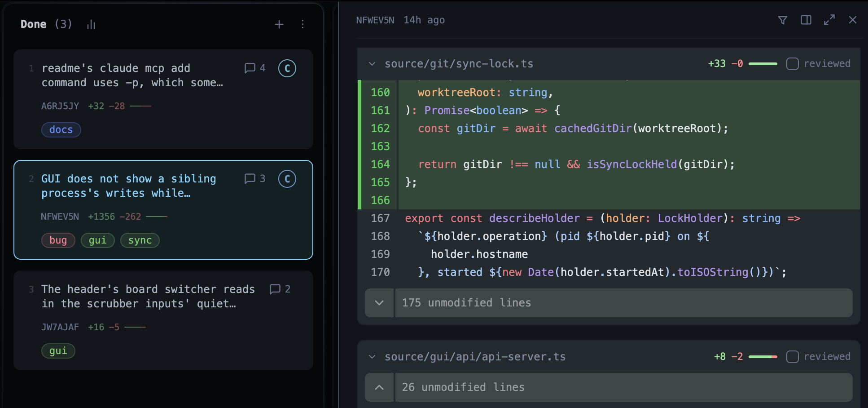Open comments on header's board switcher card
868x408 pixels.
tap(280, 289)
